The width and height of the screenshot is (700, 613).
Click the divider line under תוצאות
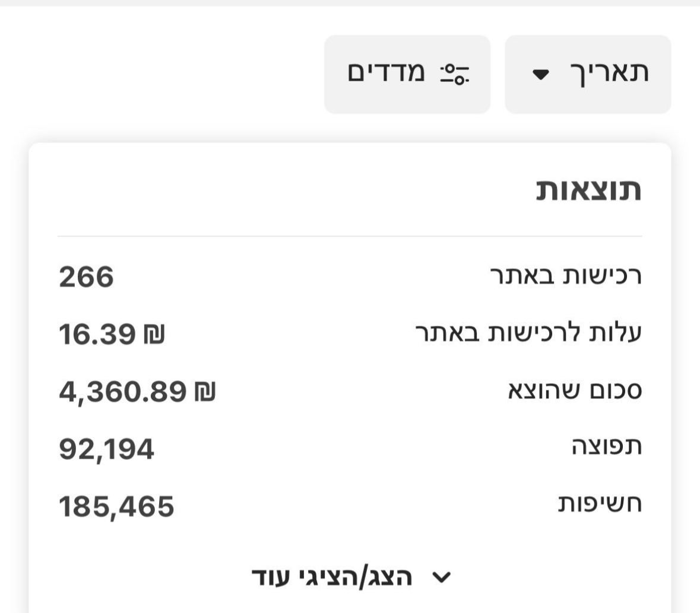pos(350,236)
